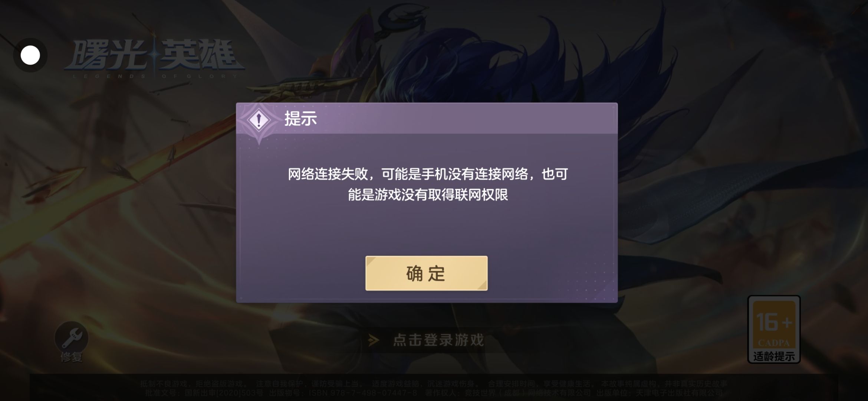Open the 16+ age rating badge
The height and width of the screenshot is (401, 868).
(x=774, y=329)
